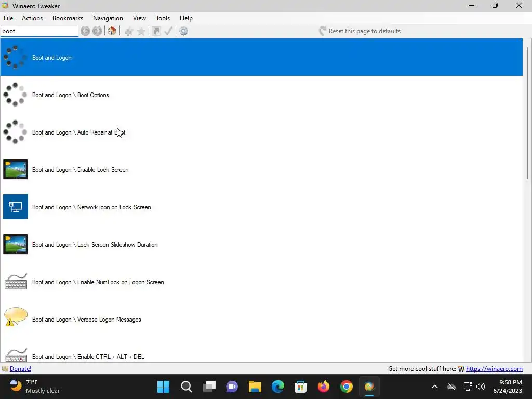Open the Actions menu

point(32,18)
